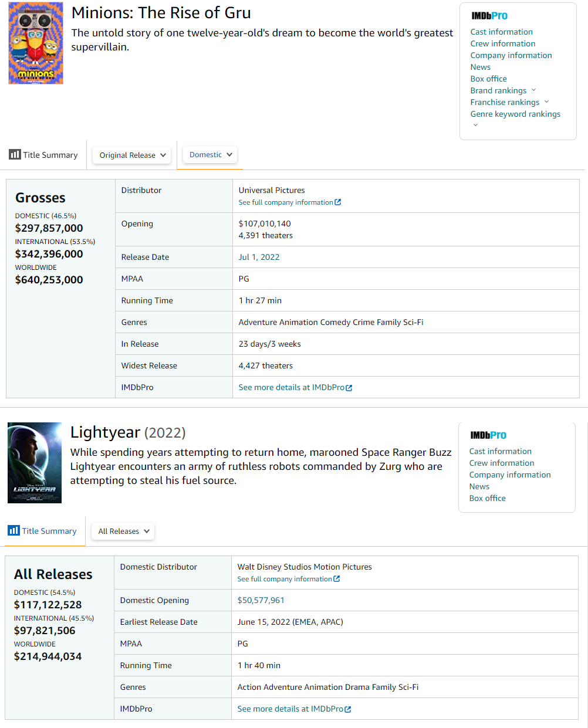Image resolution: width=588 pixels, height=728 pixels.
Task: Click external link icon beside Disney company information
Action: coord(336,579)
